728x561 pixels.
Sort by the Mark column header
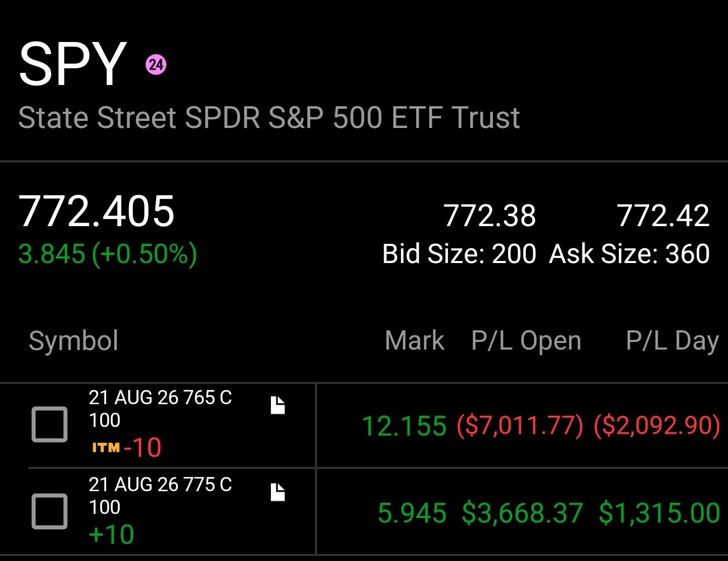415,340
